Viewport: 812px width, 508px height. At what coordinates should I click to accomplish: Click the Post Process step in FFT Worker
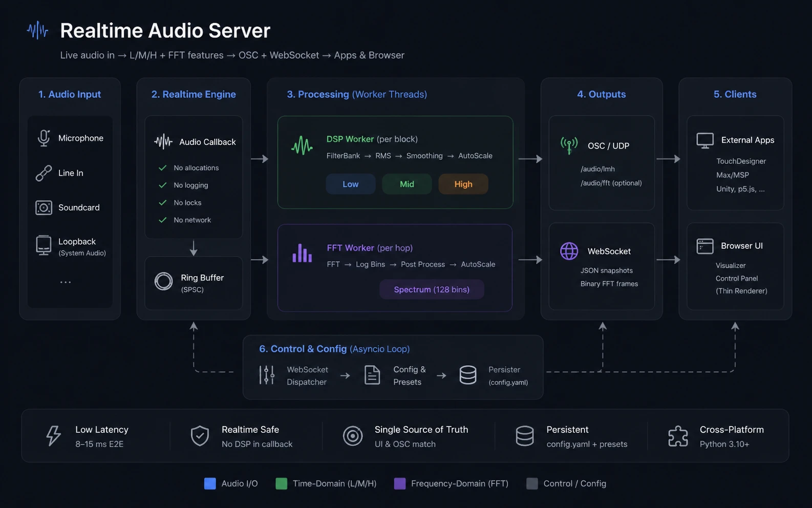coord(423,264)
